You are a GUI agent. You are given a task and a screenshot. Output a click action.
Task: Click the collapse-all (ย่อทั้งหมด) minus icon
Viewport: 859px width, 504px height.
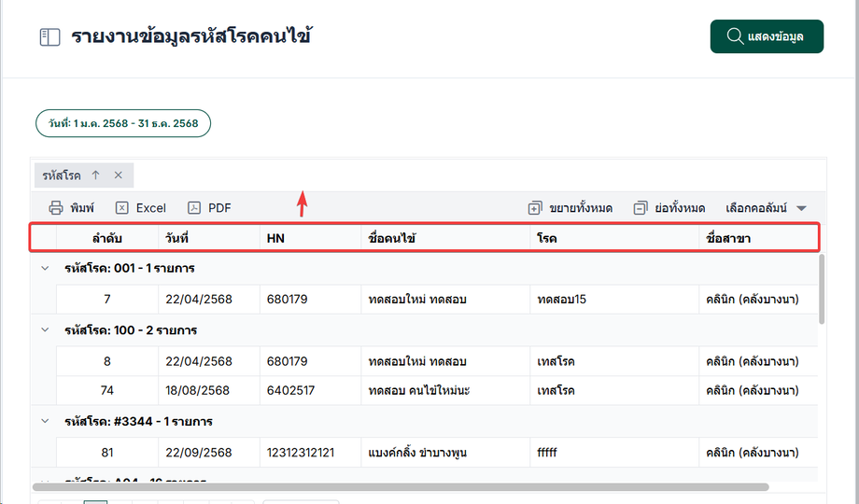tap(640, 208)
